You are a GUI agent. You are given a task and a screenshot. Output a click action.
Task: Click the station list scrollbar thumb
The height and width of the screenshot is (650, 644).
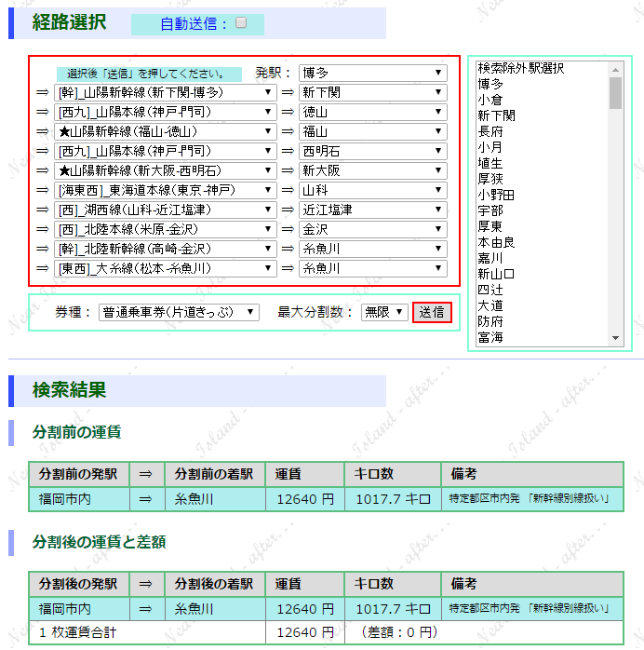[x=616, y=93]
